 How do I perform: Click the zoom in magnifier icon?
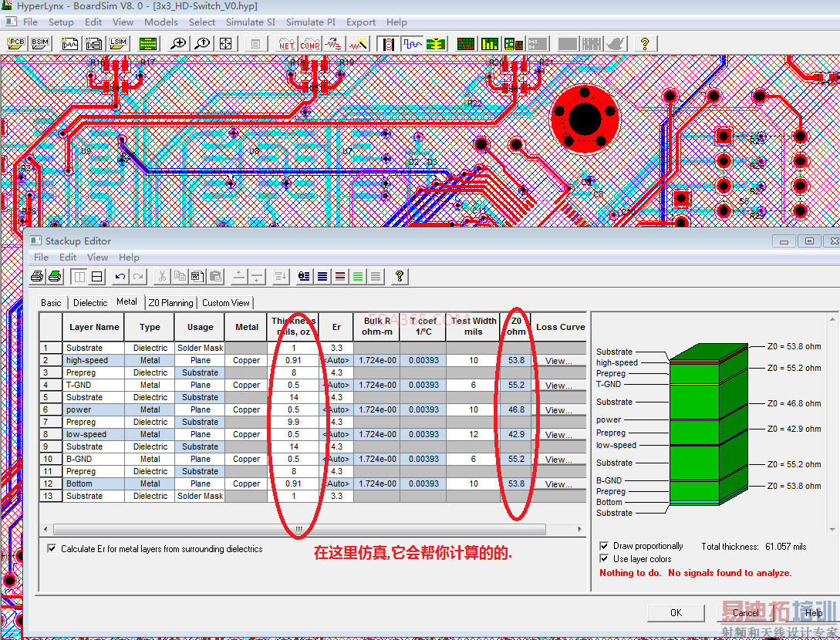coord(178,44)
